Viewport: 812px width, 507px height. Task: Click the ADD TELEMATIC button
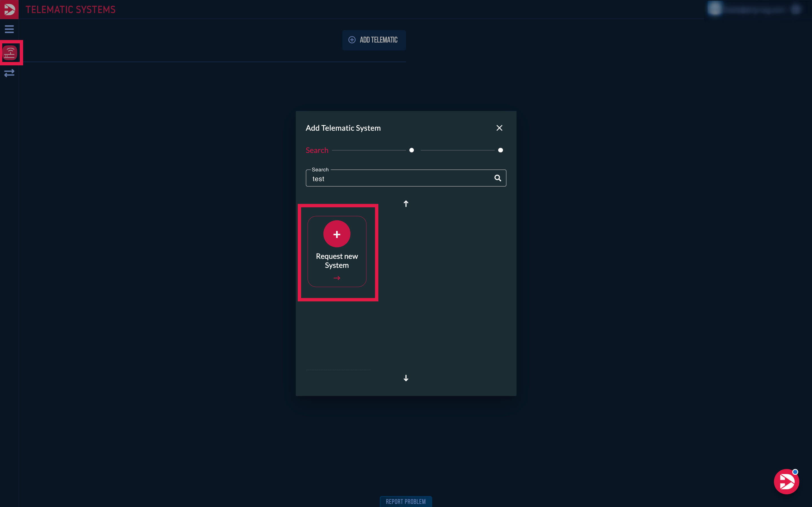tap(374, 40)
